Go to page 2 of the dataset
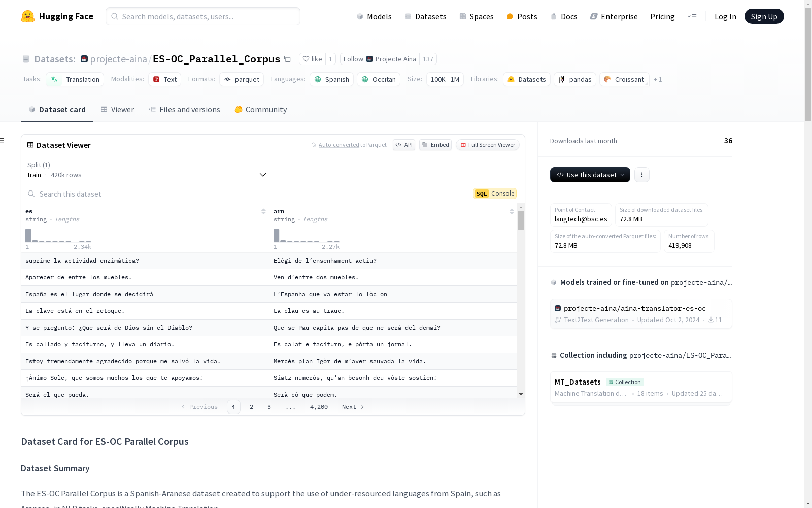Image resolution: width=812 pixels, height=508 pixels. point(251,407)
